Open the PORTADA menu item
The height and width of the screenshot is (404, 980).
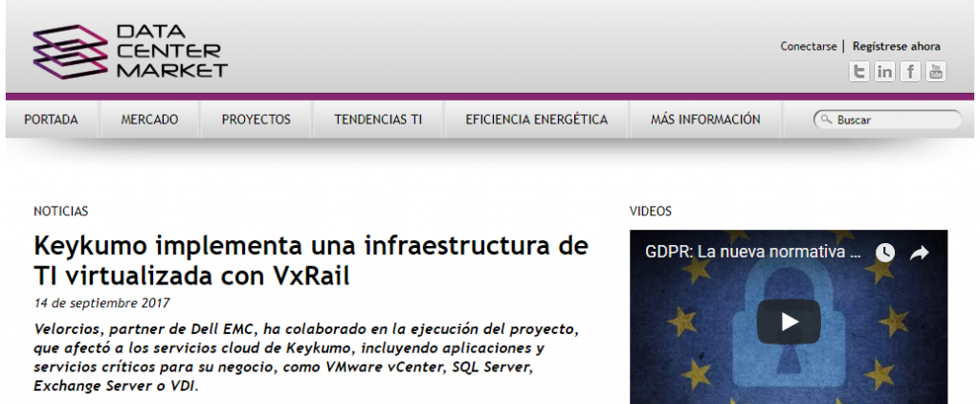(x=52, y=120)
